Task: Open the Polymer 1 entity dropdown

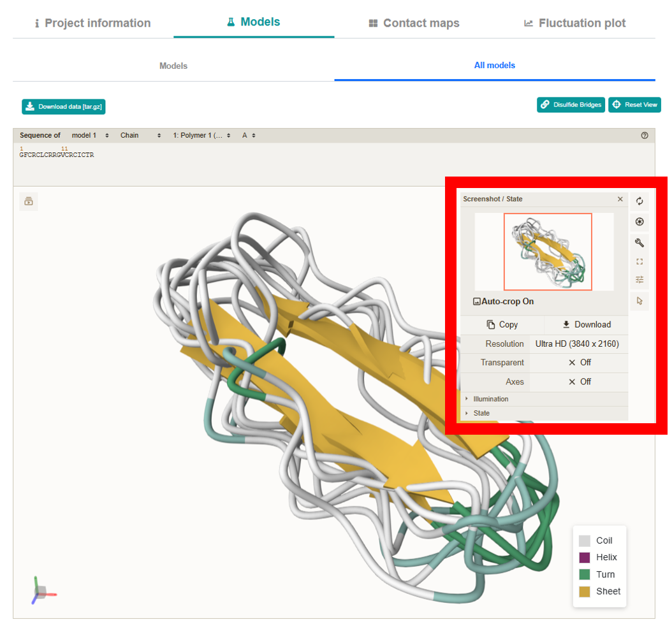Action: pyautogui.click(x=201, y=135)
